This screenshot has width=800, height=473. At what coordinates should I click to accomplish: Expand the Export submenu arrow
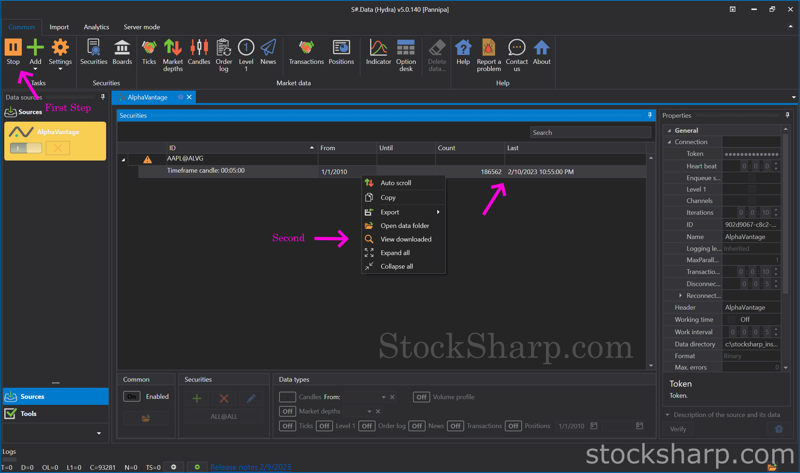[437, 212]
